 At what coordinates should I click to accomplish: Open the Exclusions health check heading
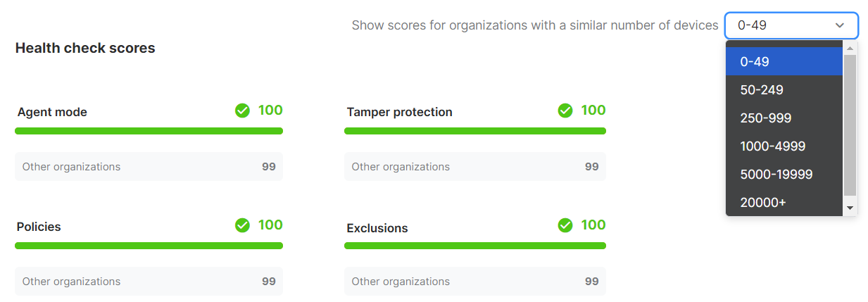(x=377, y=228)
